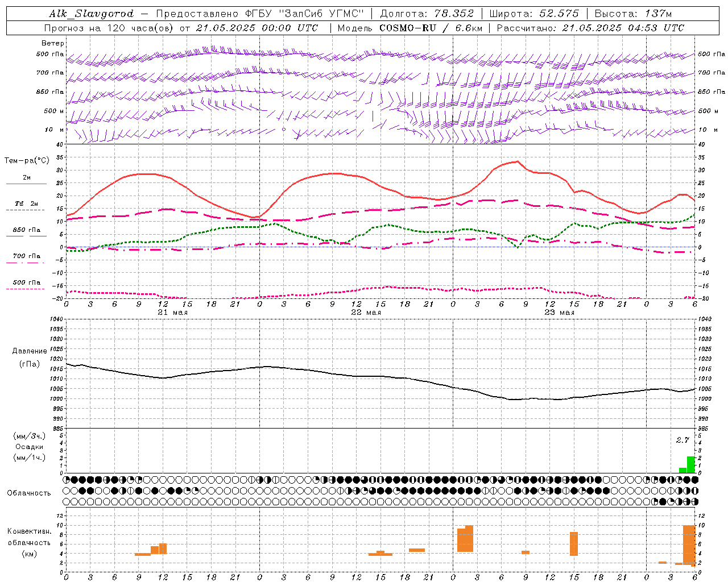Click the '(гПа)' unit label under Давление
728x582 pixels.
[x=30, y=364]
